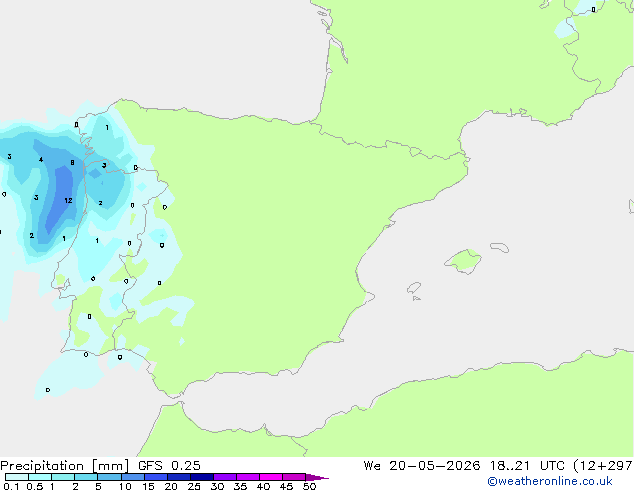Click the 0.1–0.5 mm legend color box
Viewport: 634px width, 490px height.
[x=17, y=477]
